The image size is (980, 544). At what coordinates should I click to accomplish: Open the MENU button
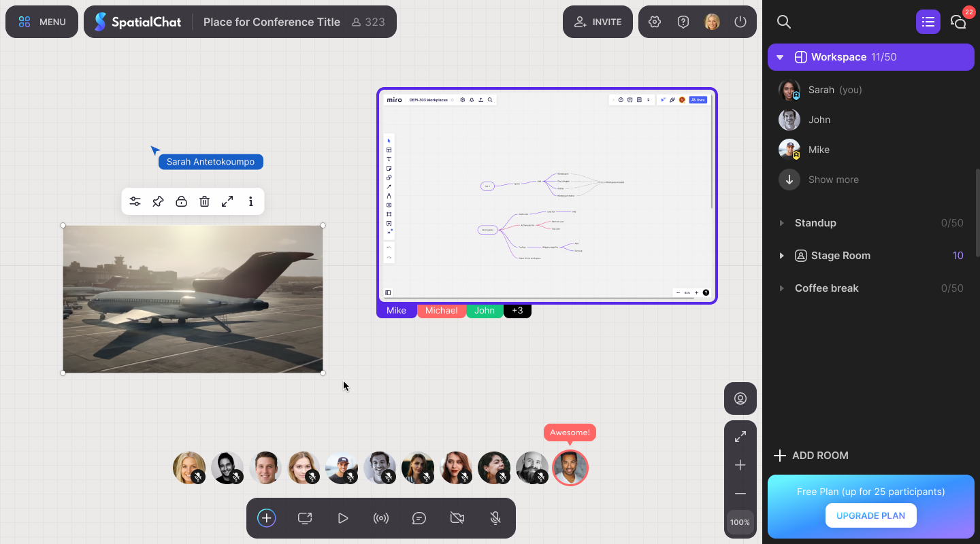click(42, 22)
